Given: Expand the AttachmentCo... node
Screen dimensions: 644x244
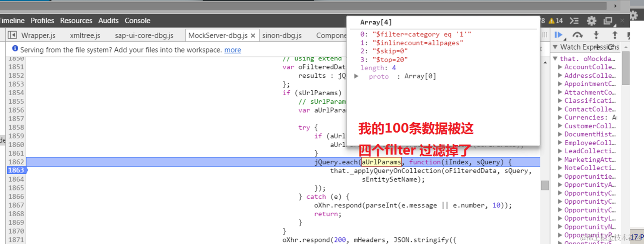Looking at the screenshot, I should click(x=560, y=92).
